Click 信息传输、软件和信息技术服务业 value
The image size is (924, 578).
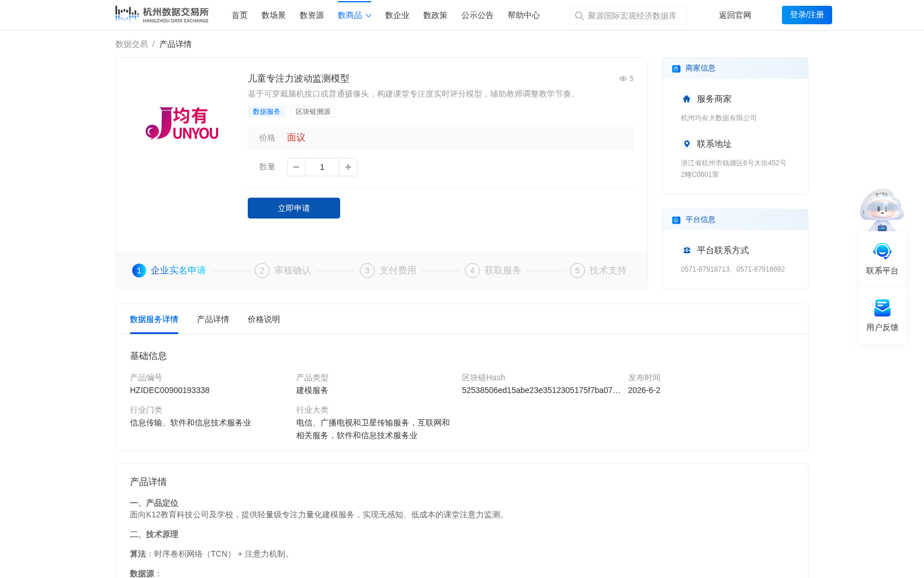(191, 423)
